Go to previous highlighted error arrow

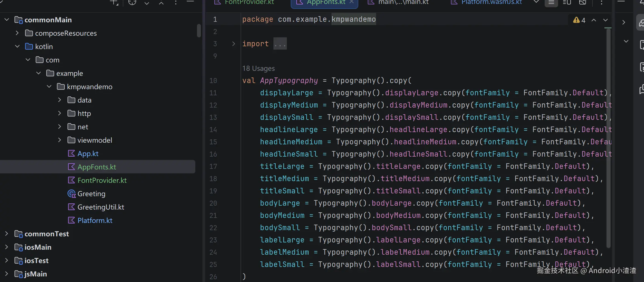pos(594,20)
